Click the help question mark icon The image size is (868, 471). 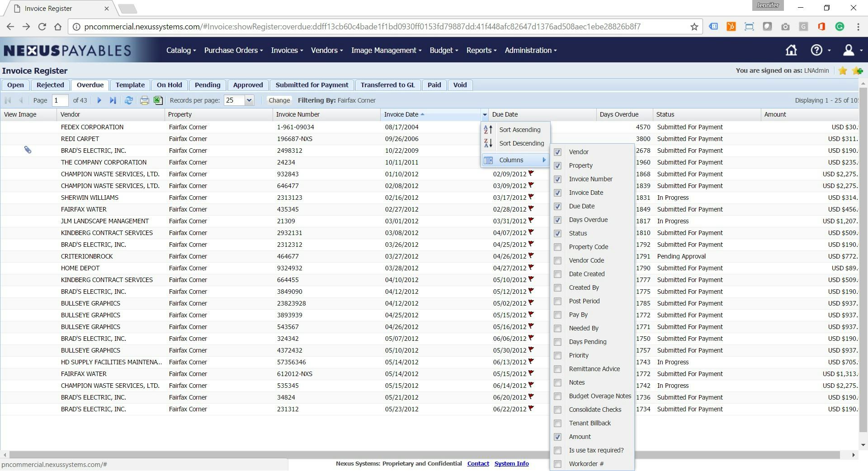tap(816, 50)
